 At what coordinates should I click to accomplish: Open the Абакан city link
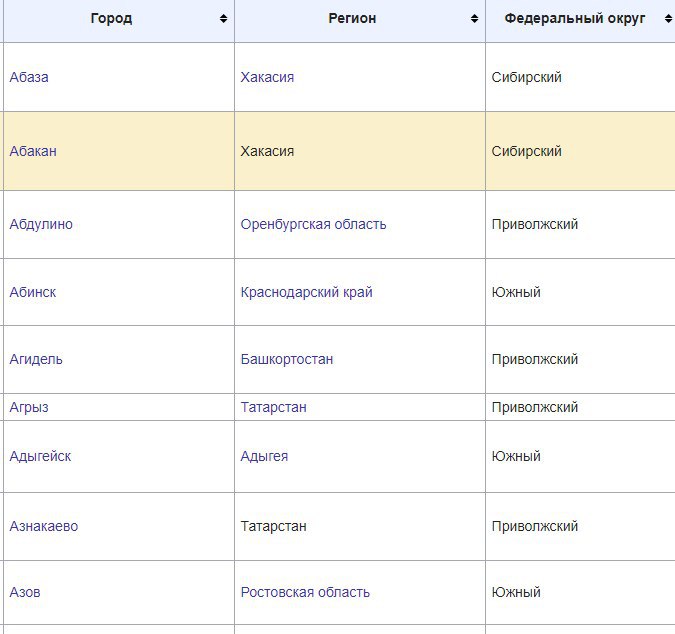(33, 152)
